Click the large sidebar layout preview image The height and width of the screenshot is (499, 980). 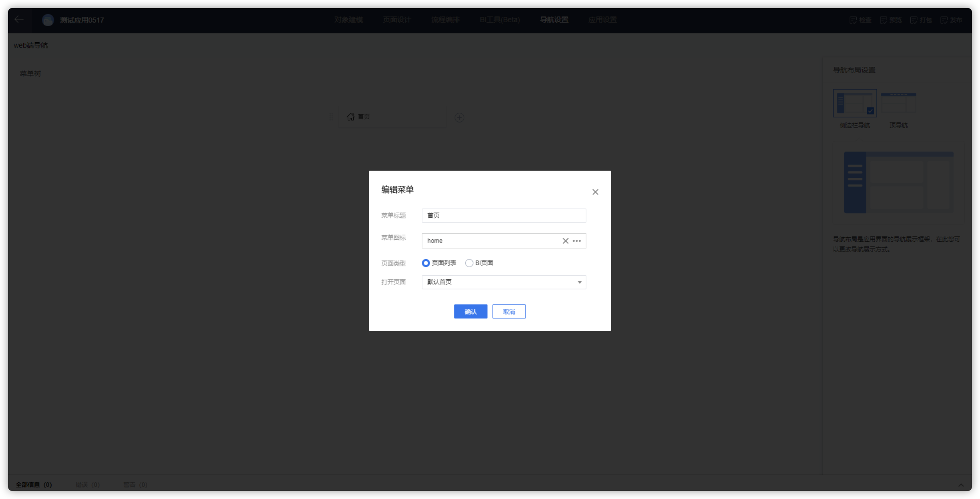[x=899, y=182]
